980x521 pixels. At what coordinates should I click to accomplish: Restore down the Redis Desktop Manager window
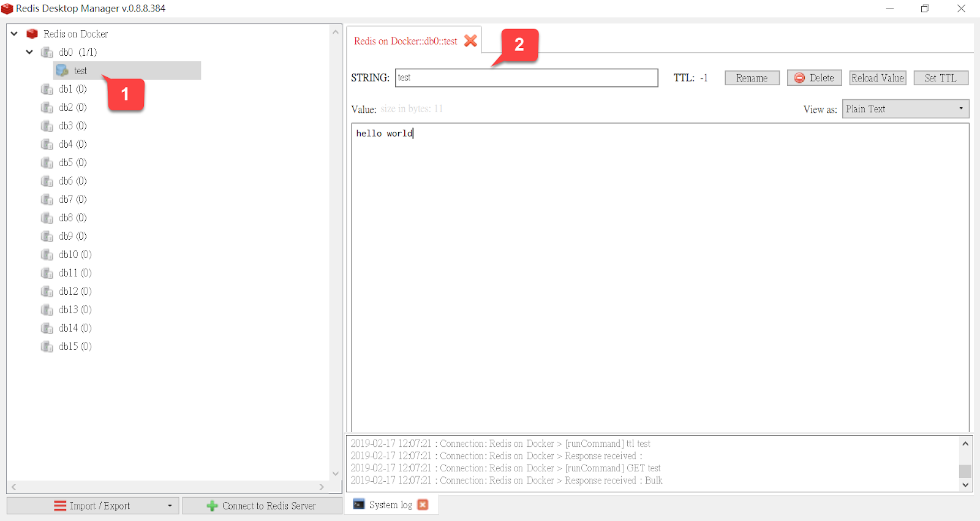pos(925,9)
